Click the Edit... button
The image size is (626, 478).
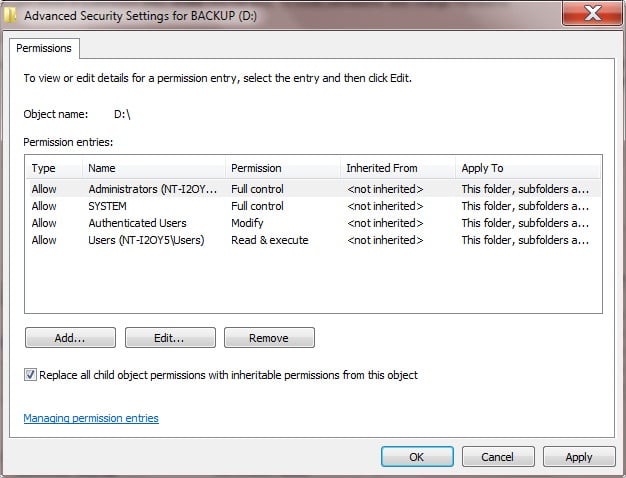170,338
